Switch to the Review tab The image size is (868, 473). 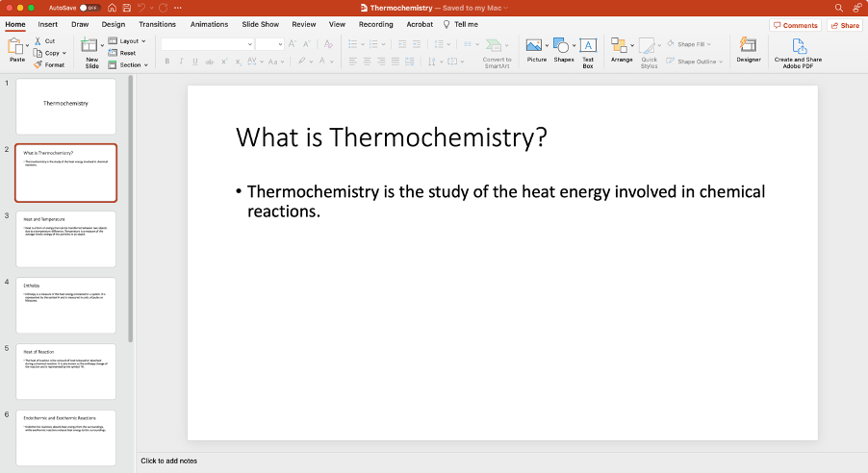tap(304, 24)
